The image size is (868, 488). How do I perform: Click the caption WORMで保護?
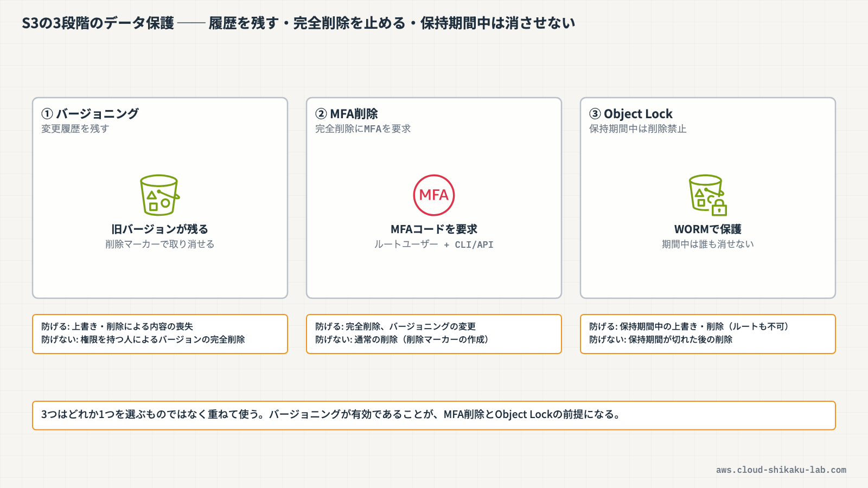[708, 229]
